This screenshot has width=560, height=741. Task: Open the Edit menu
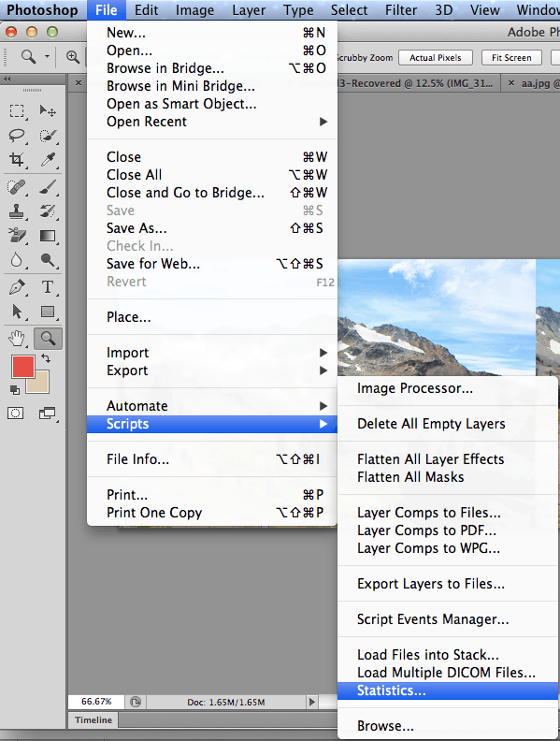pos(146,10)
